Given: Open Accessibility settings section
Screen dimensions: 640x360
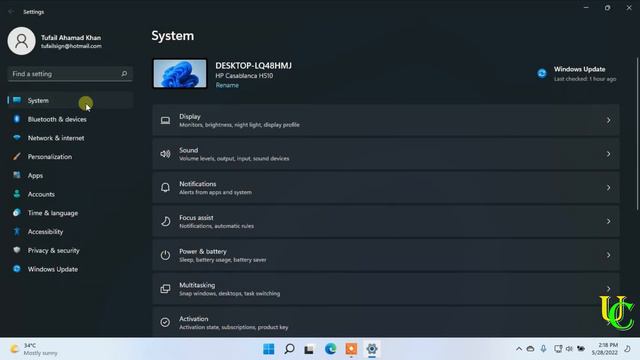Looking at the screenshot, I should (x=70, y=232).
